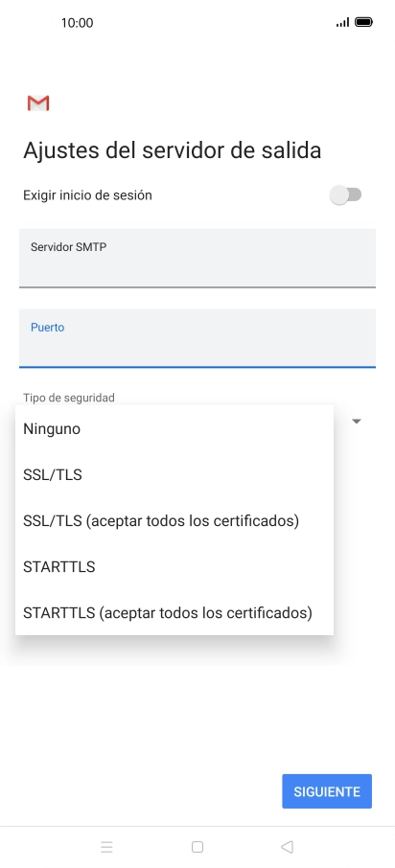This screenshot has width=395, height=868.
Task: Tap the Tipo de seguridad label
Action: tap(69, 398)
